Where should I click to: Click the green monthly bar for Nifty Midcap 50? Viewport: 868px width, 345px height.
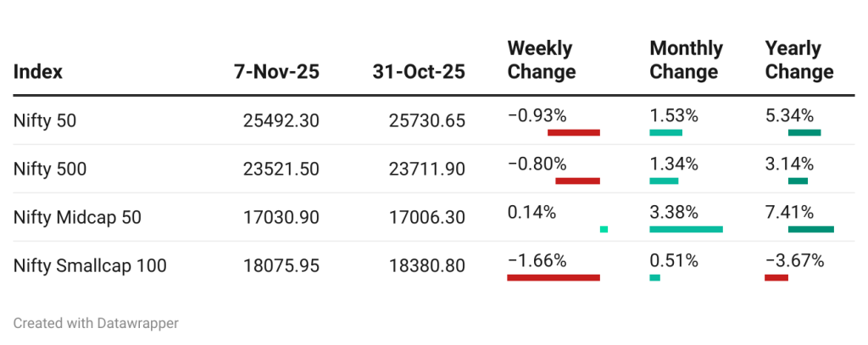686,229
